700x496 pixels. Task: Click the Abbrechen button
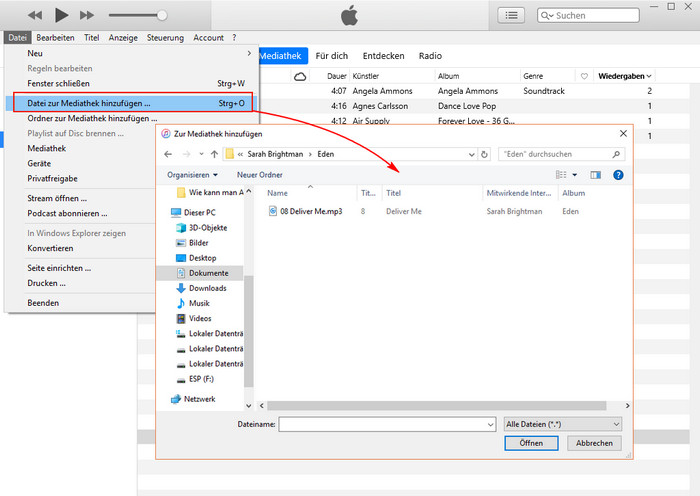[x=594, y=443]
